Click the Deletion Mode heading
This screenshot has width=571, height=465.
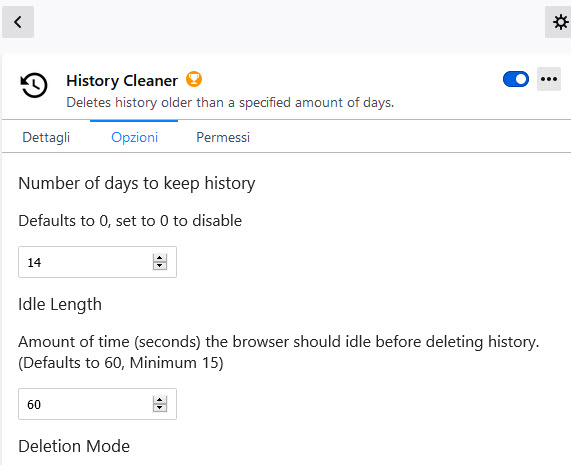click(x=74, y=446)
